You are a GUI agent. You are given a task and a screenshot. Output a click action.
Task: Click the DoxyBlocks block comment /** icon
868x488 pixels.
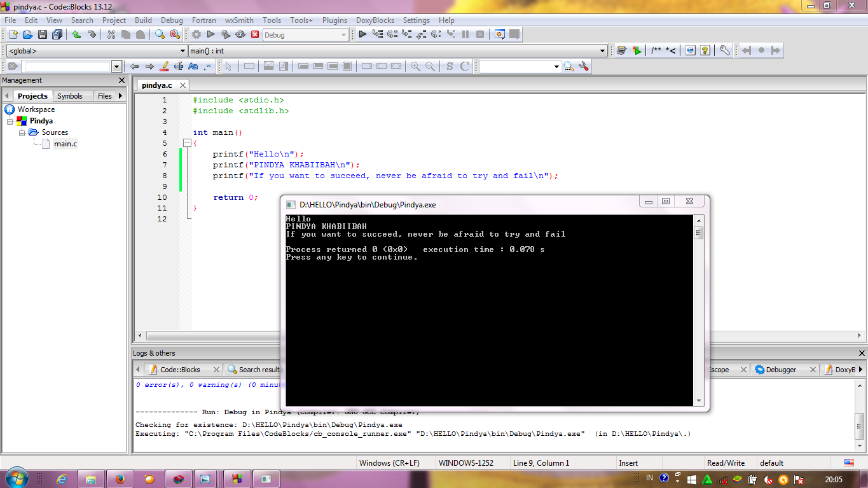[x=656, y=50]
